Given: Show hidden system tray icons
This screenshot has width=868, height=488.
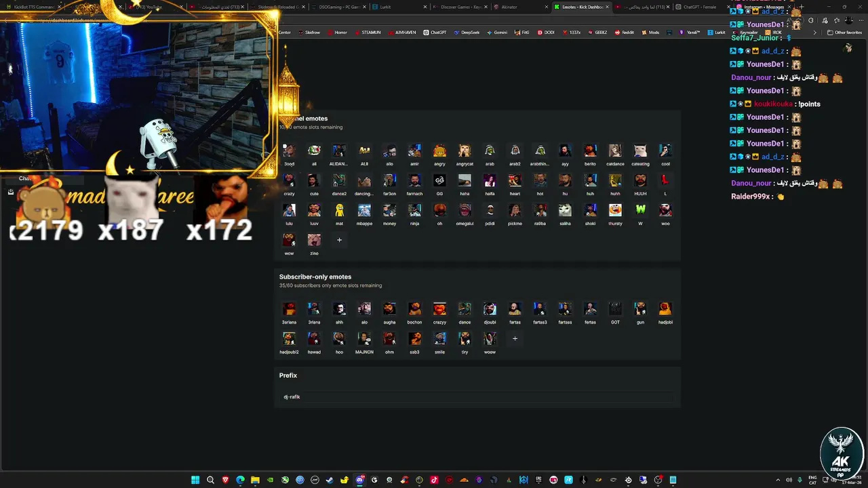Looking at the screenshot, I should [x=778, y=480].
